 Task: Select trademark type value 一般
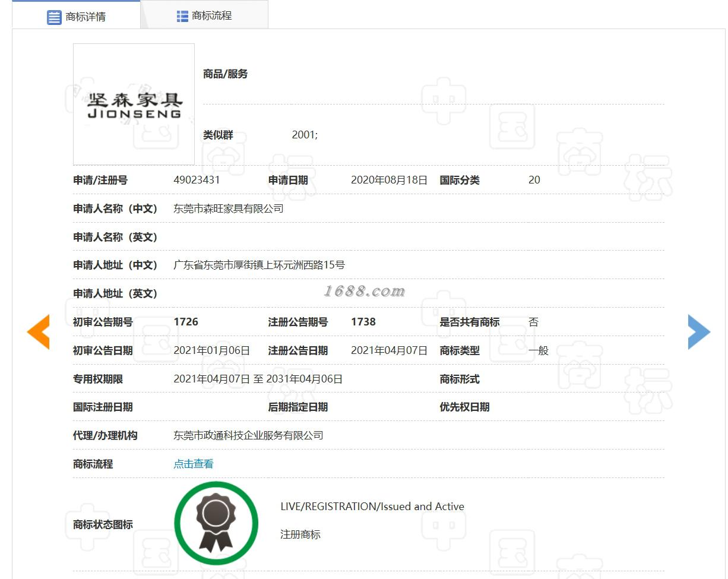point(539,350)
